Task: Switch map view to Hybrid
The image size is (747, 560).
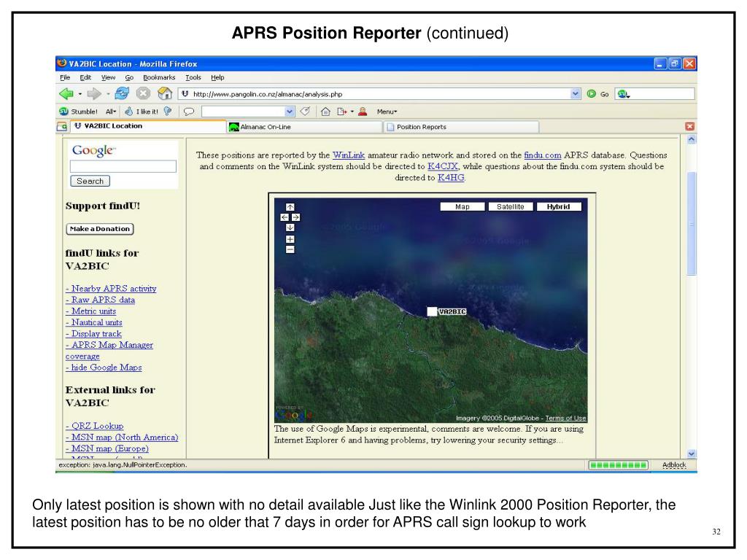Action: coord(559,206)
